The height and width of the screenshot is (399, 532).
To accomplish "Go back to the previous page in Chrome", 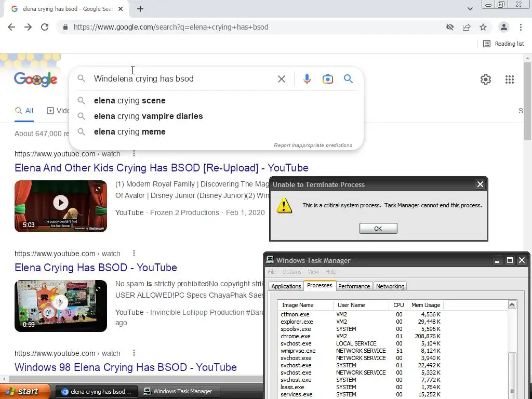I will point(11,27).
